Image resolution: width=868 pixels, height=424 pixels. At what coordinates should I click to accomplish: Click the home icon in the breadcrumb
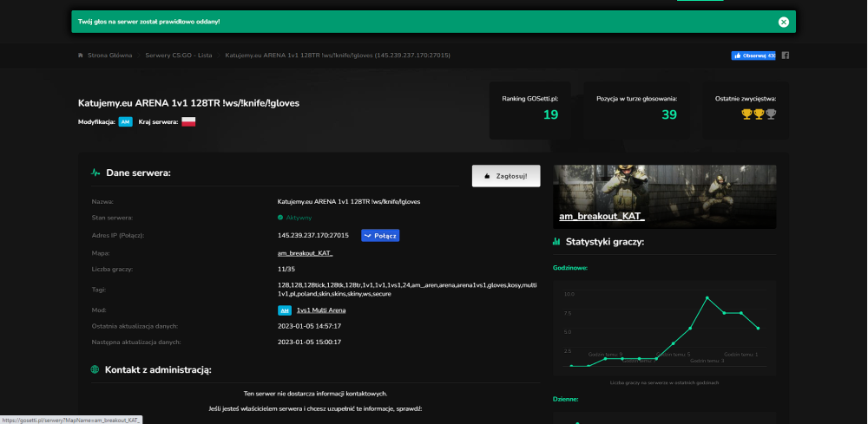pos(81,55)
